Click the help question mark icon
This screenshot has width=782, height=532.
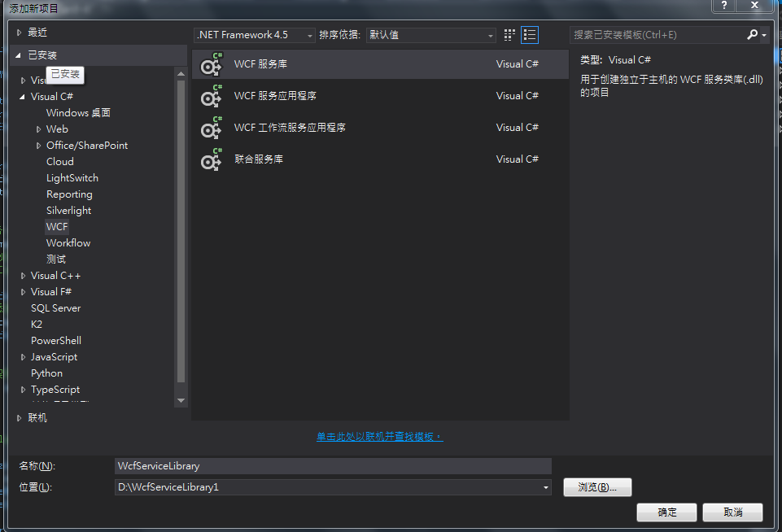click(723, 7)
